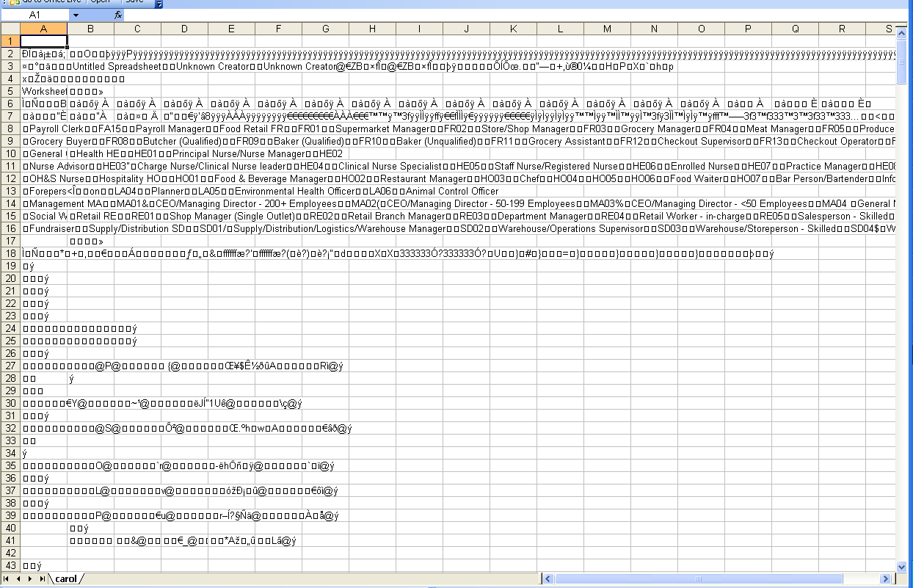This screenshot has height=588, width=913.
Task: Select row 27 header
Action: point(10,366)
